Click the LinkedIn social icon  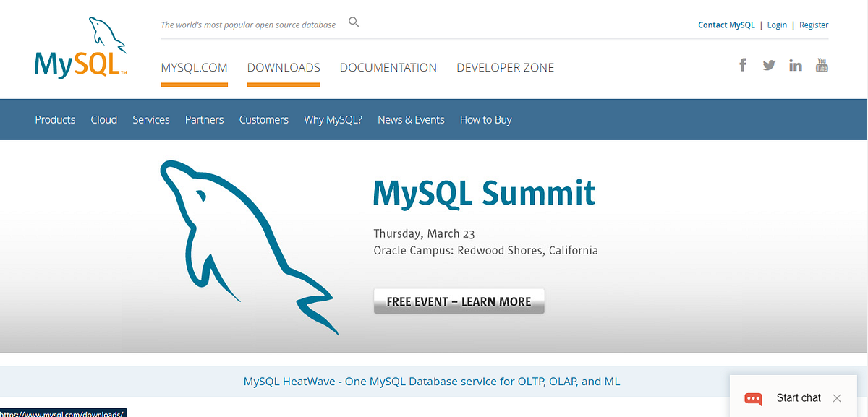[795, 65]
